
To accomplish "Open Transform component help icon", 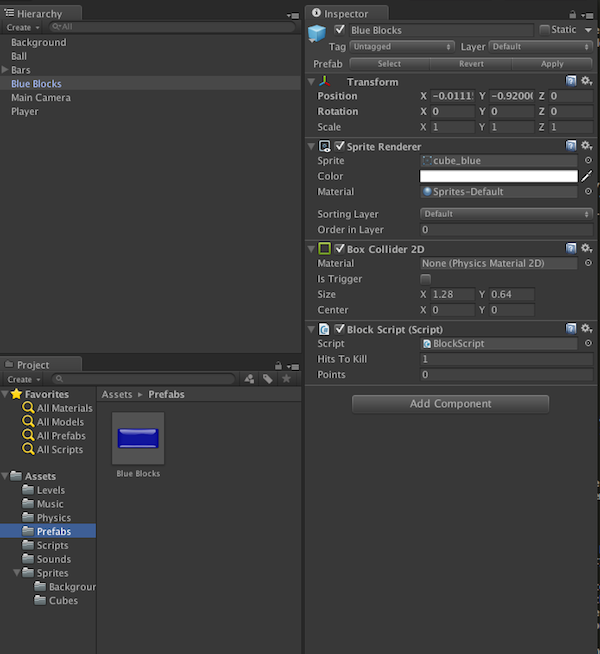I will tap(571, 81).
